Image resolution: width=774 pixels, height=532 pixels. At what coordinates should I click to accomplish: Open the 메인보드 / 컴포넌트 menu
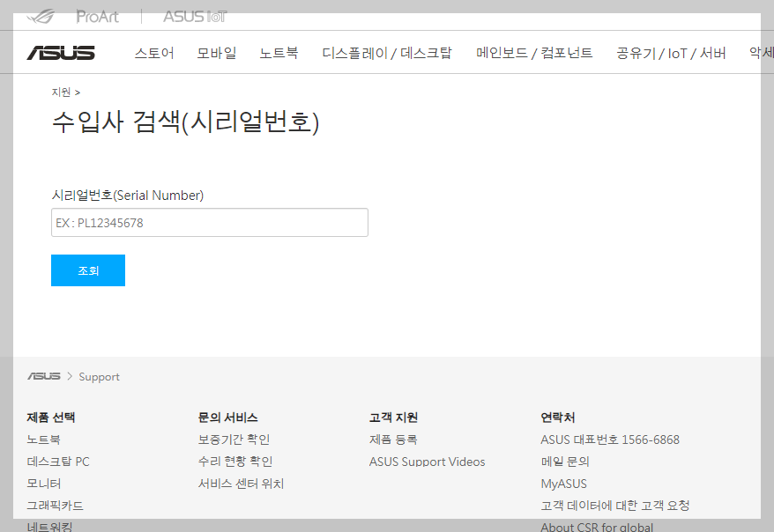click(x=534, y=53)
